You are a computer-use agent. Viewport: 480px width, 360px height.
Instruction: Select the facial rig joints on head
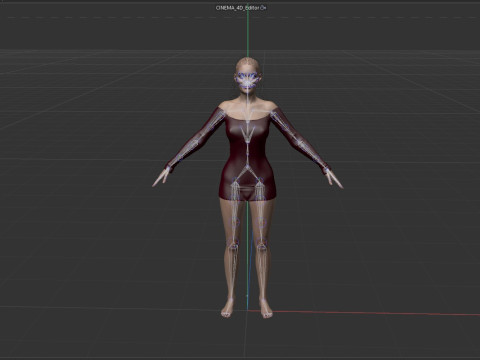pos(247,80)
